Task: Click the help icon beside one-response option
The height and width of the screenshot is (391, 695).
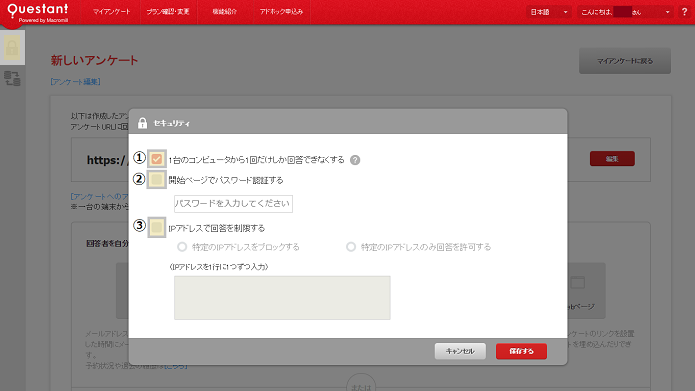Action: click(355, 160)
